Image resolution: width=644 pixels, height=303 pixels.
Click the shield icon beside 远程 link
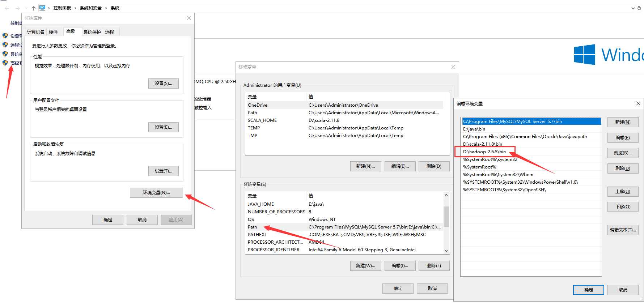click(5, 45)
